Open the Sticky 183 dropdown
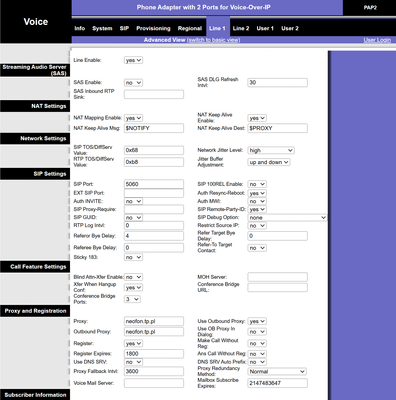This screenshot has width=396, height=400. (x=133, y=257)
